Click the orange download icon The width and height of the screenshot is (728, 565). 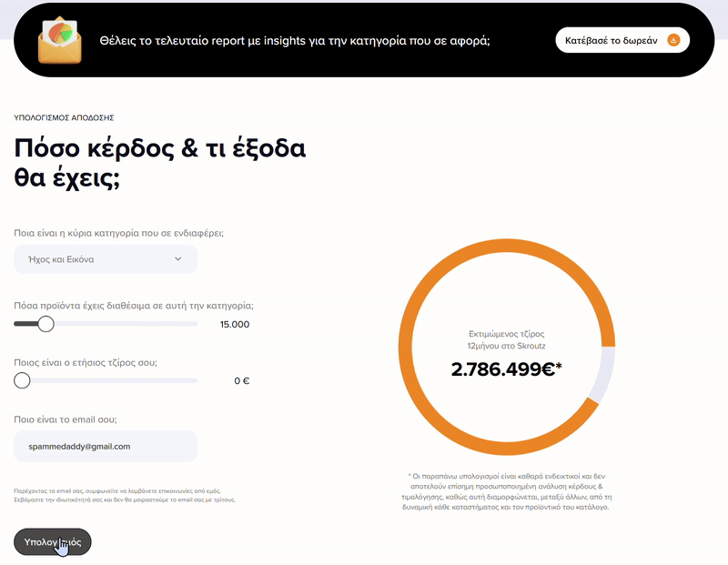[x=673, y=40]
